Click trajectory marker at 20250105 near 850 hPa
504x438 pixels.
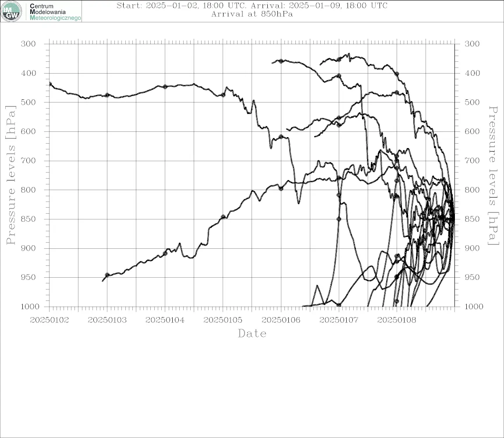click(223, 217)
